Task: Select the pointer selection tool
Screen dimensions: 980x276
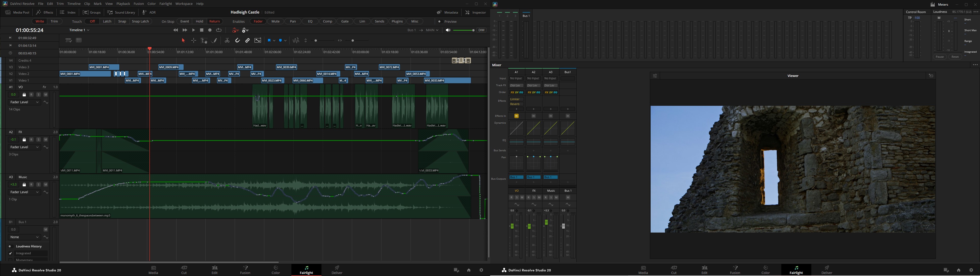Action: click(183, 40)
